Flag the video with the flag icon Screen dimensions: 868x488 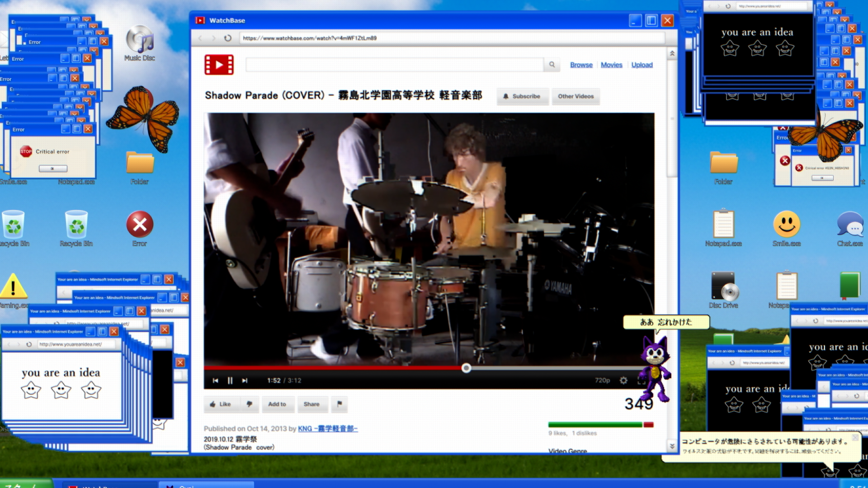point(340,404)
